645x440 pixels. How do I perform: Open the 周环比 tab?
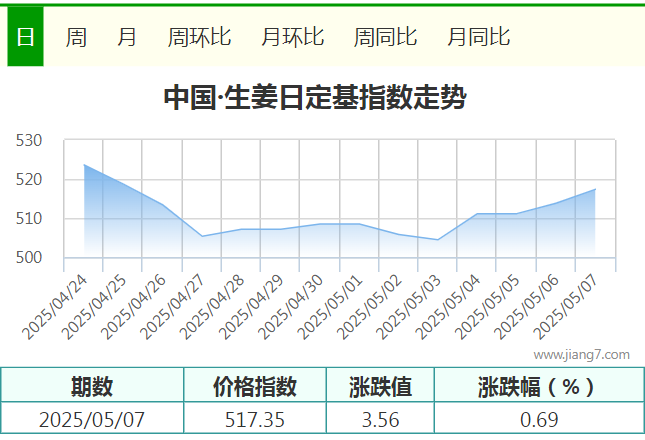click(199, 37)
